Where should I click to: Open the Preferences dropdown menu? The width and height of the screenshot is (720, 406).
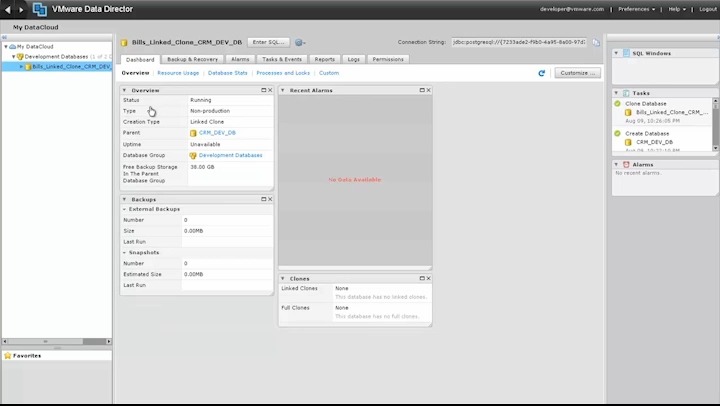(x=636, y=9)
